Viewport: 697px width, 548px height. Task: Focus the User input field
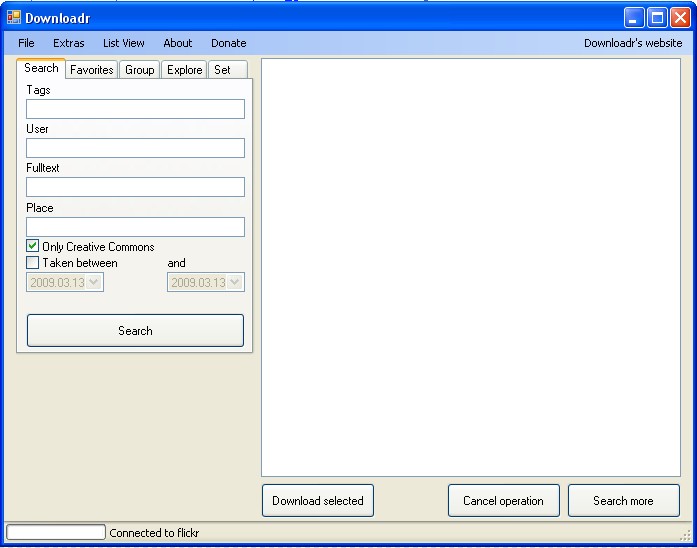point(135,148)
